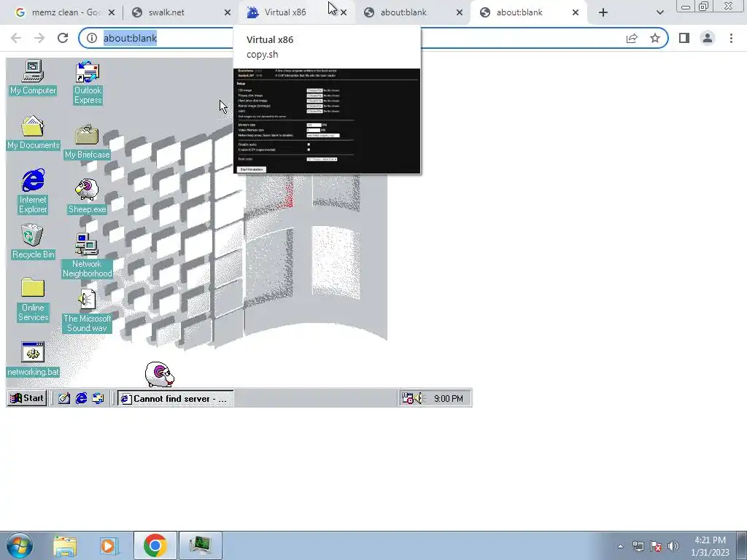Viewport: 747px width, 560px height.
Task: Click the Windows 7 volume speaker icon
Action: tap(673, 546)
